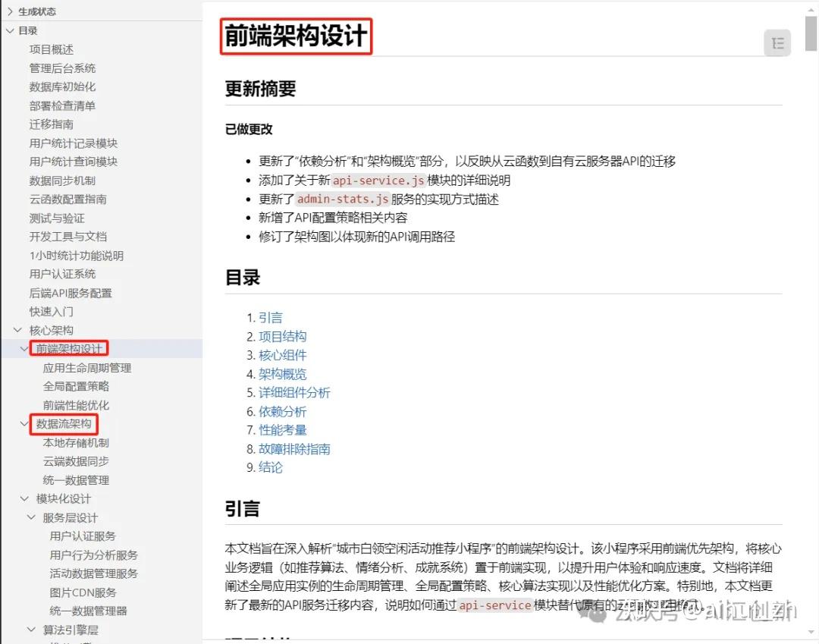Screen dimensions: 819x644
Task: Follow the 故障排除指南 link
Action: [x=295, y=448]
